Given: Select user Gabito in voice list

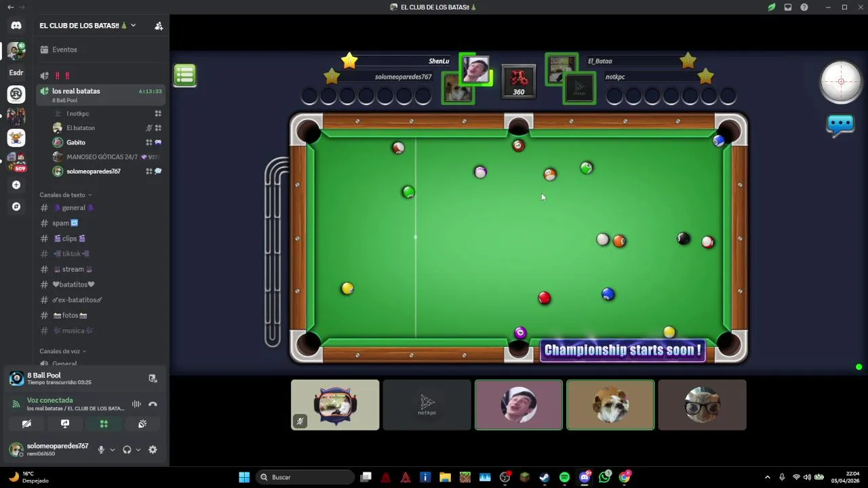Looking at the screenshot, I should point(107,142).
